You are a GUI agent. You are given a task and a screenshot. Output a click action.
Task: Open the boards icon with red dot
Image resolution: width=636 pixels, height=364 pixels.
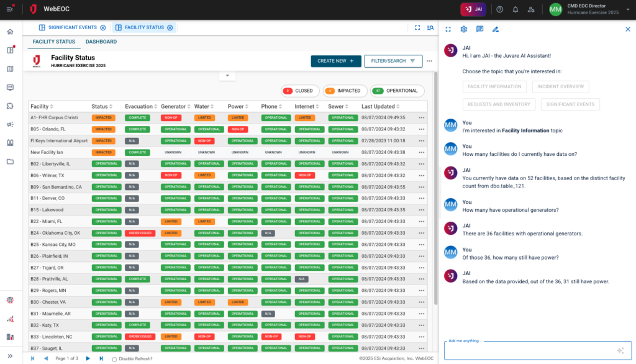(x=10, y=50)
